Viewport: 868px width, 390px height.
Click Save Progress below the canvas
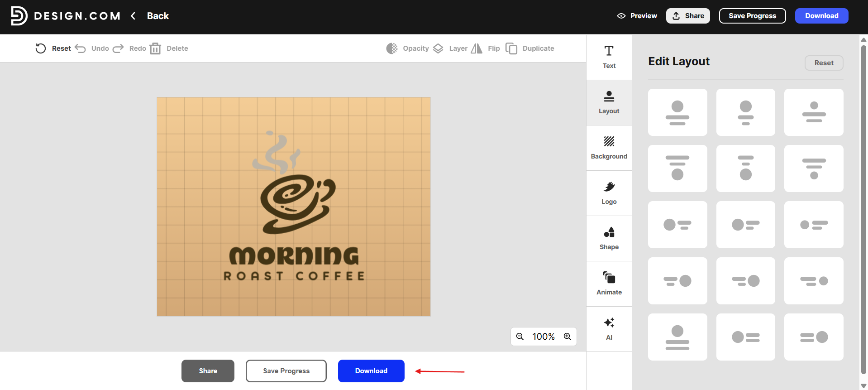pyautogui.click(x=286, y=371)
